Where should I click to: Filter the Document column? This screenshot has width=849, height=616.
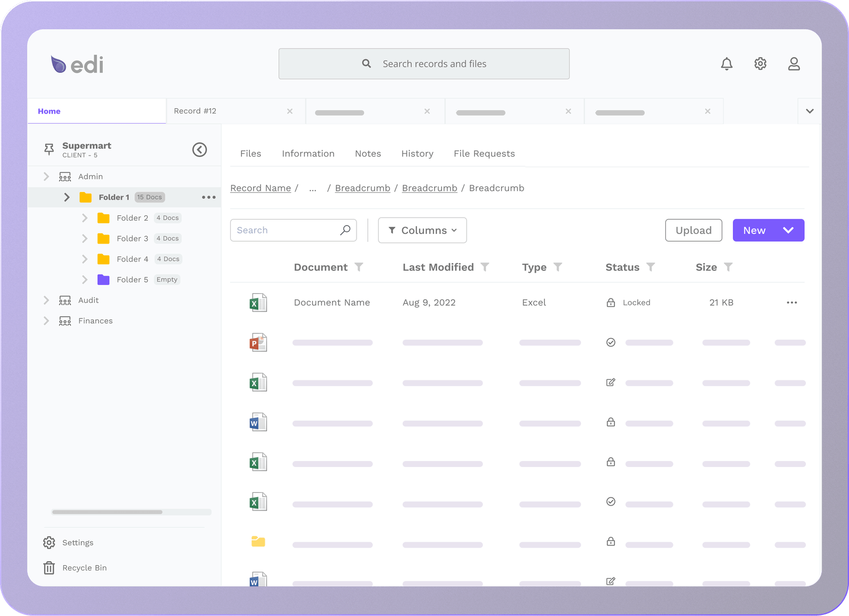pos(359,267)
